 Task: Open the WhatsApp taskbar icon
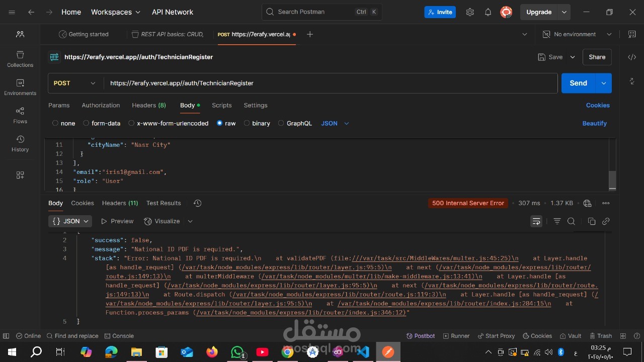[x=237, y=352]
